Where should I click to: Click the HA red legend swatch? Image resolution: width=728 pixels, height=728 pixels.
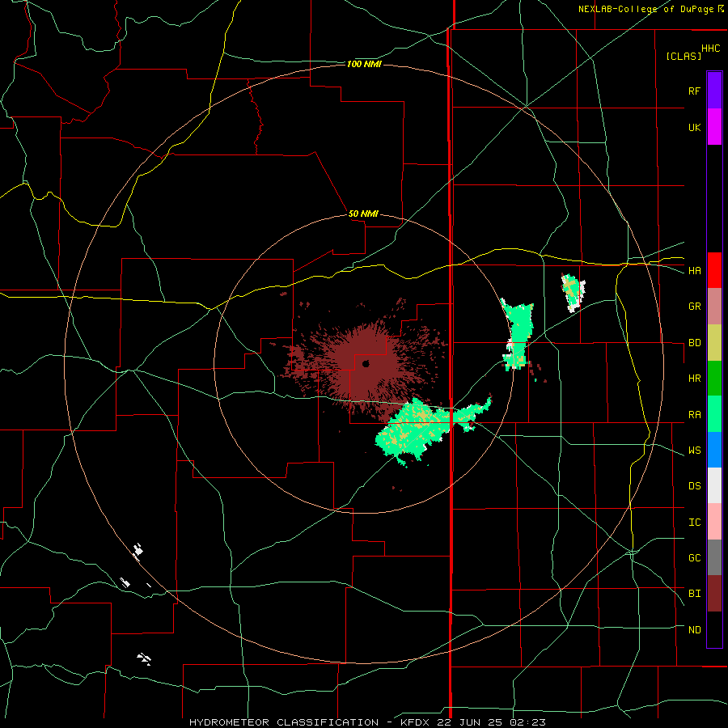(x=714, y=270)
